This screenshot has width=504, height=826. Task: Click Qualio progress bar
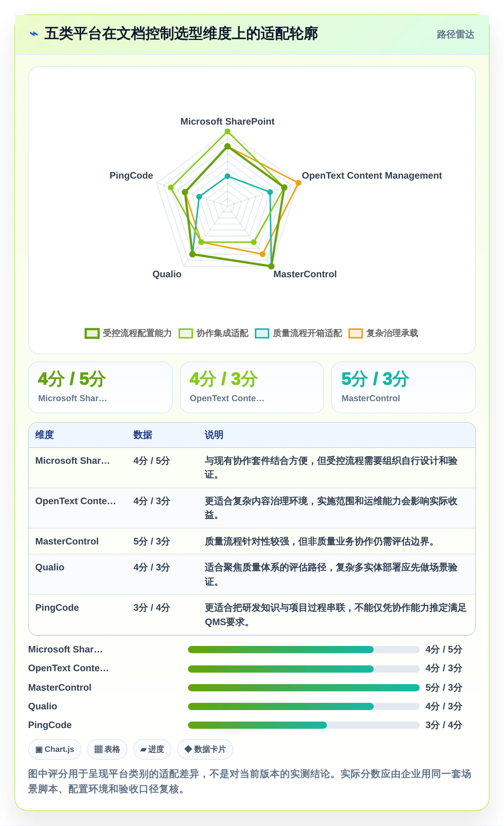303,706
